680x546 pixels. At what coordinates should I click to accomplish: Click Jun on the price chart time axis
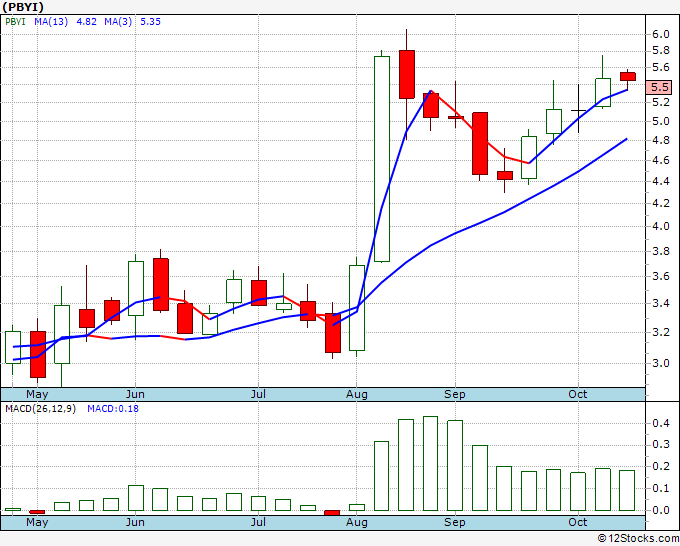pyautogui.click(x=135, y=395)
